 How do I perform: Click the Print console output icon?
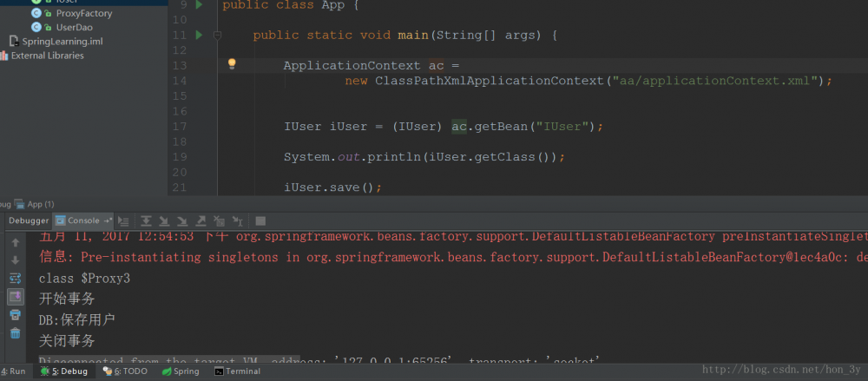pyautogui.click(x=16, y=314)
